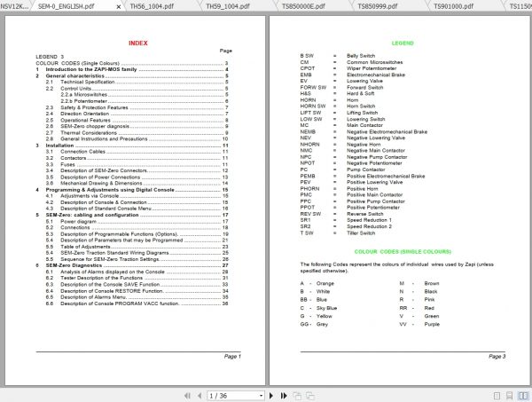Click the red INDEX heading

click(x=138, y=43)
